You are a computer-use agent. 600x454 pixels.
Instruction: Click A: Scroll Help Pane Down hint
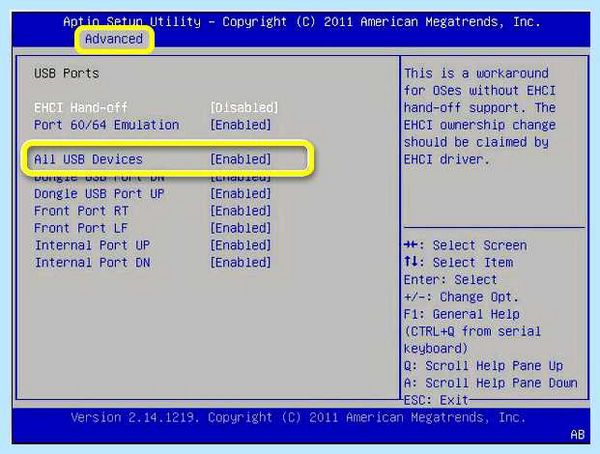[x=491, y=383]
